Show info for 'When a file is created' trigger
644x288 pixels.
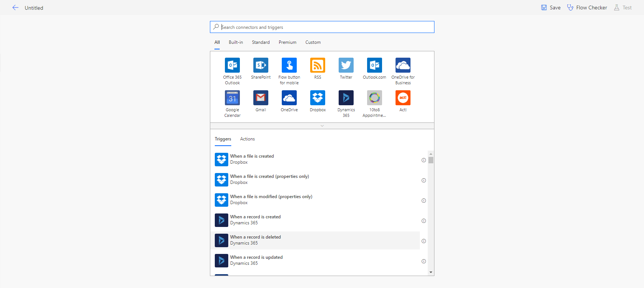point(424,160)
